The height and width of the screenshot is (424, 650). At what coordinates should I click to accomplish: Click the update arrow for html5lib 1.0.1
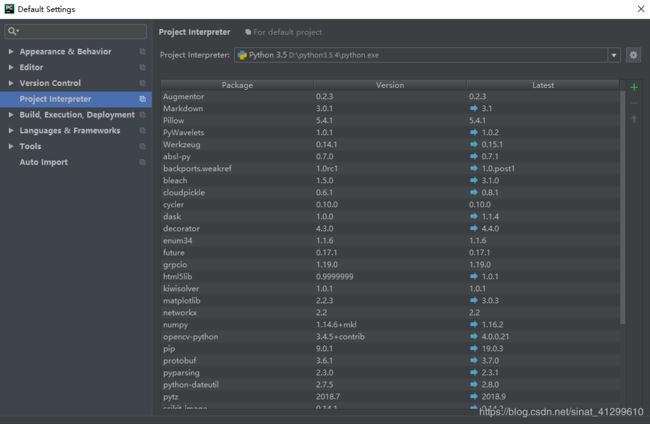[474, 276]
